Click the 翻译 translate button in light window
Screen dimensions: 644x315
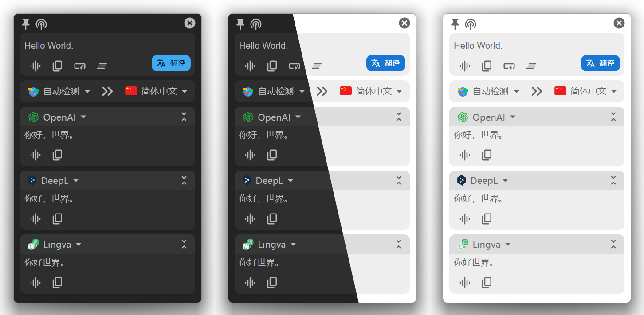coord(601,63)
